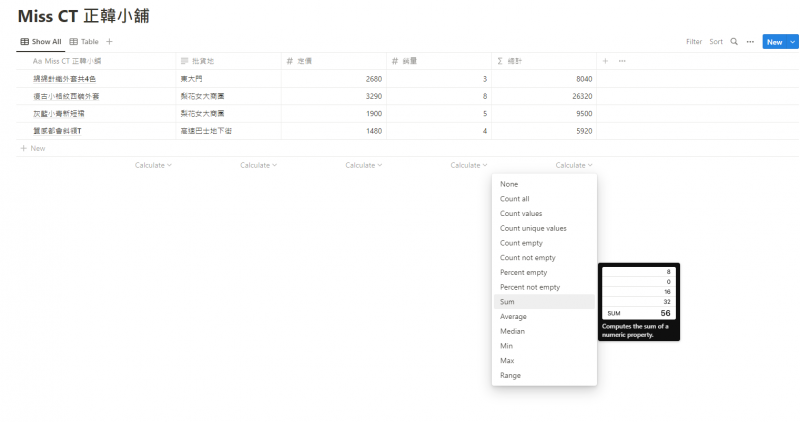800x422 pixels.
Task: Click quantity cell in the 2680 row
Action: pos(439,79)
